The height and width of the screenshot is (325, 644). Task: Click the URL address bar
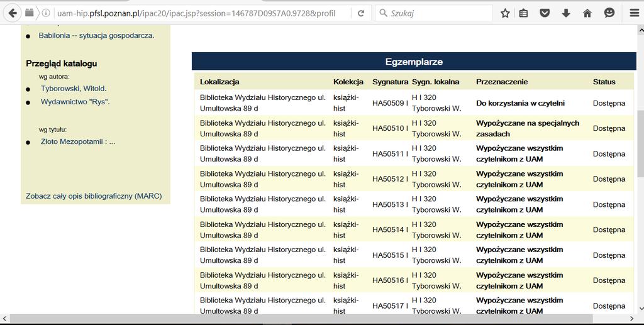196,13
